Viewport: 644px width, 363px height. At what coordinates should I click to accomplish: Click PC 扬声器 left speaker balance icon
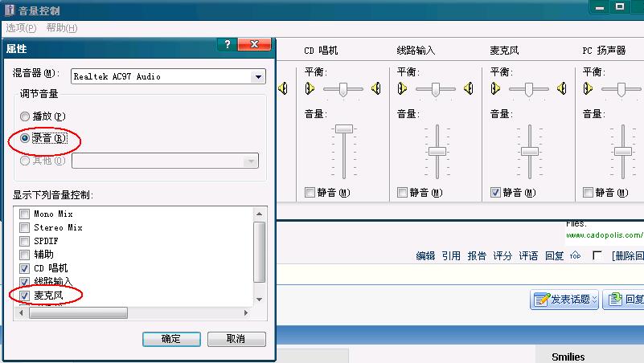[588, 88]
